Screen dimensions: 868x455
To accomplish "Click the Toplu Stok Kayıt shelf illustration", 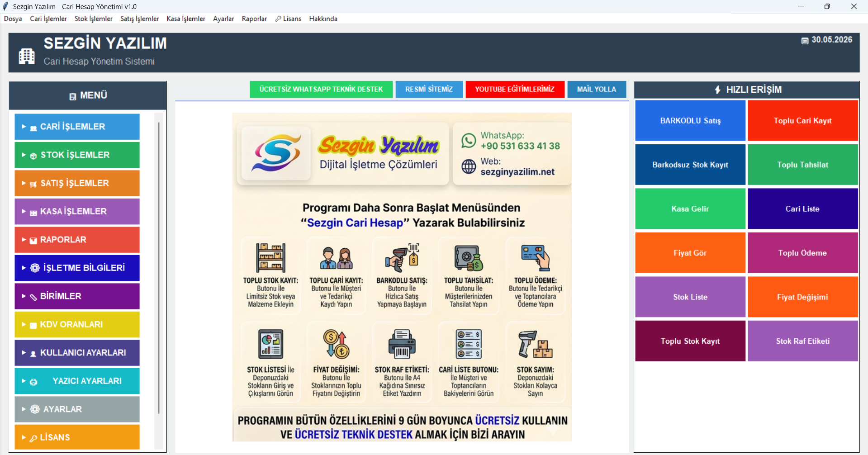I will coord(270,258).
